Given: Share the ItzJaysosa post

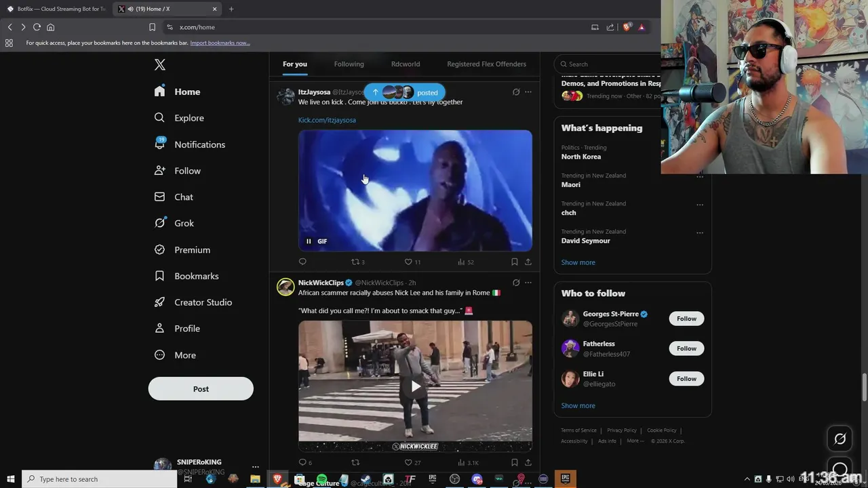Looking at the screenshot, I should (528, 262).
